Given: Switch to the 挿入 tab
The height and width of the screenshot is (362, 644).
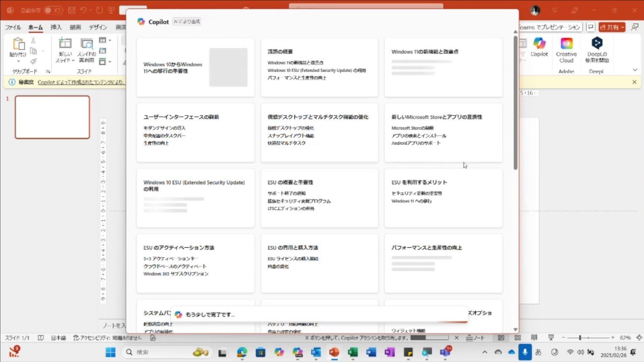Looking at the screenshot, I should [56, 27].
